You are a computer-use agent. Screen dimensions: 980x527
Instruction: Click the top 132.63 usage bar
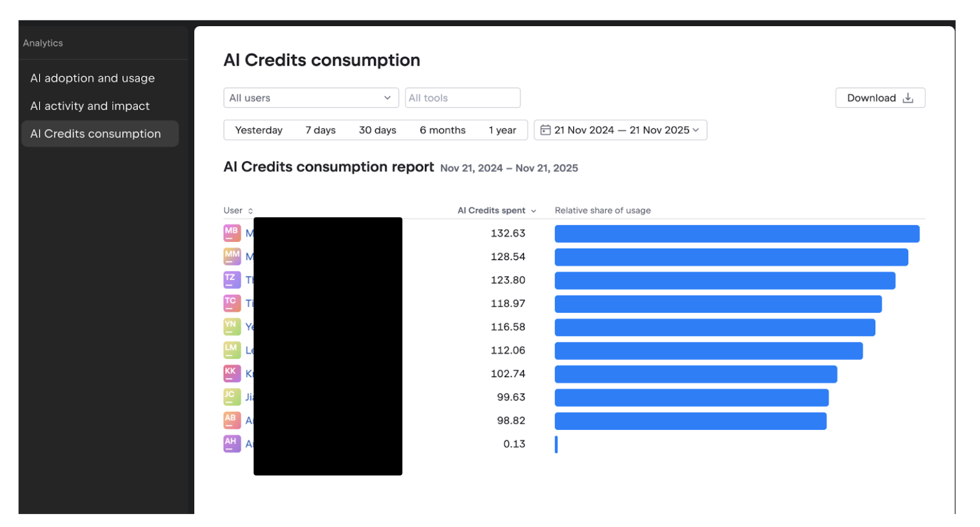tap(737, 234)
